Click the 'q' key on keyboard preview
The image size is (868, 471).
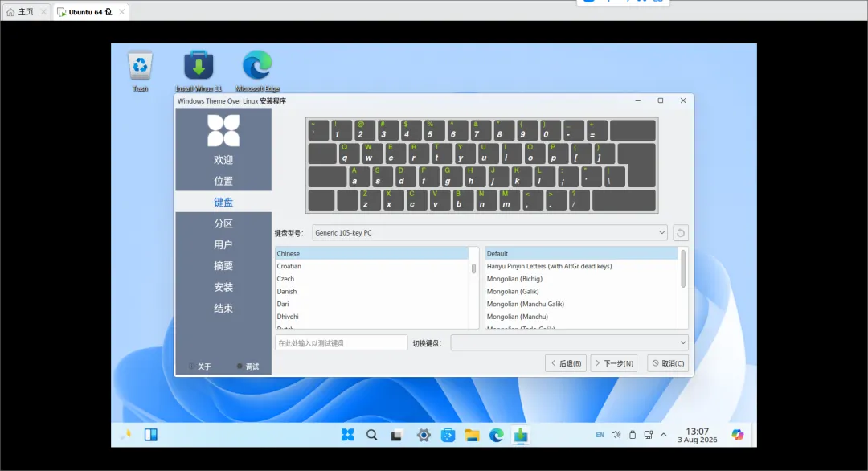point(350,154)
